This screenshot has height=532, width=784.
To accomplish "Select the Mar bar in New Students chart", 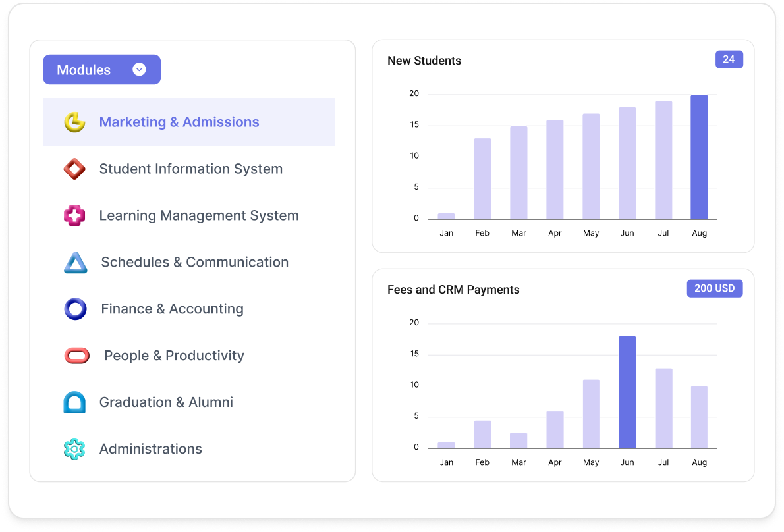I will 518,173.
